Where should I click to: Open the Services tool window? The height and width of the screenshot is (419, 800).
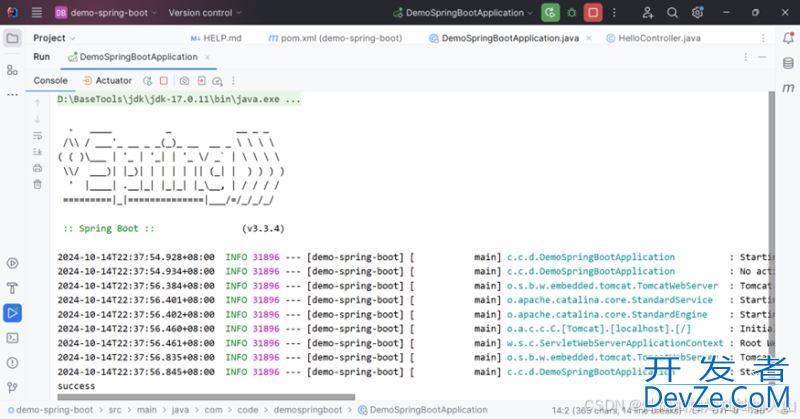12,263
